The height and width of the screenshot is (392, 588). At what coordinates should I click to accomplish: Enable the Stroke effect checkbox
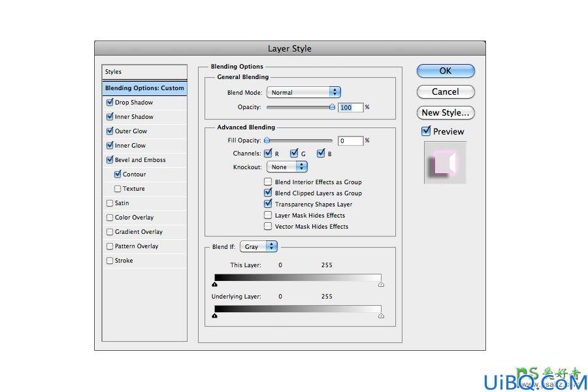pos(110,260)
